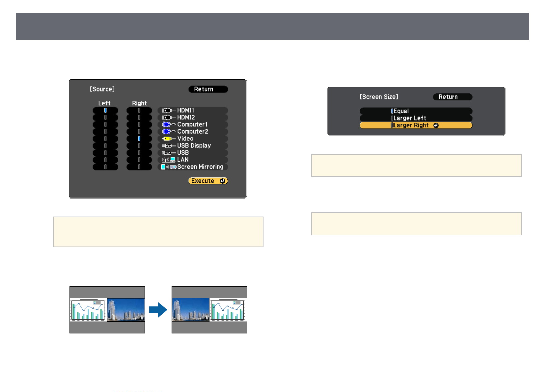Click the blue Computer1 VGA icon

pos(169,125)
